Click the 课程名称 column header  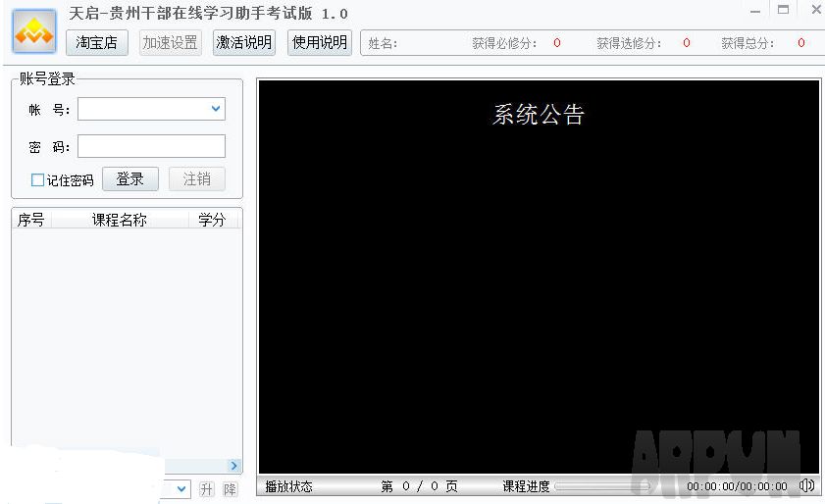(x=120, y=220)
